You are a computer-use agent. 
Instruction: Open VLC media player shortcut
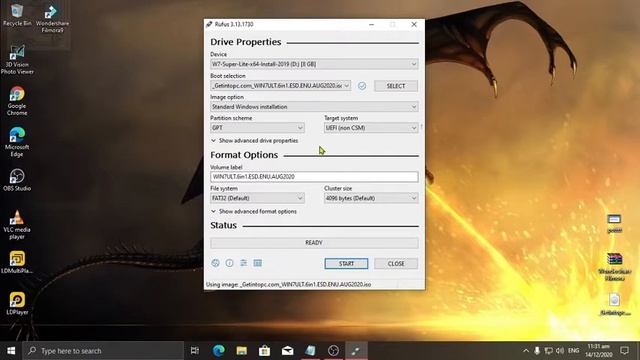click(17, 225)
